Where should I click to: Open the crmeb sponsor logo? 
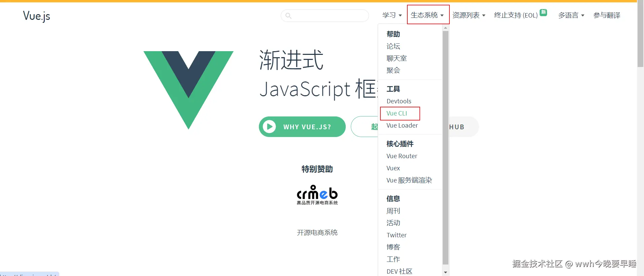317,195
